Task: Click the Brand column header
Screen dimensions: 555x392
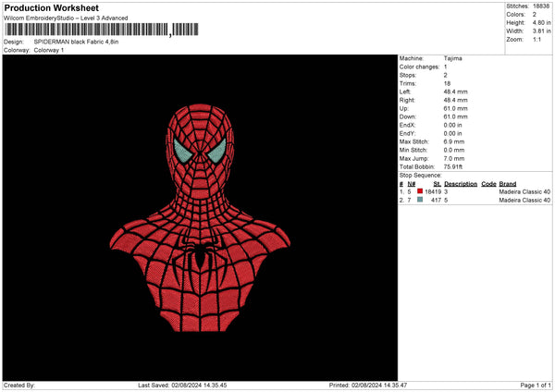Action: 508,184
